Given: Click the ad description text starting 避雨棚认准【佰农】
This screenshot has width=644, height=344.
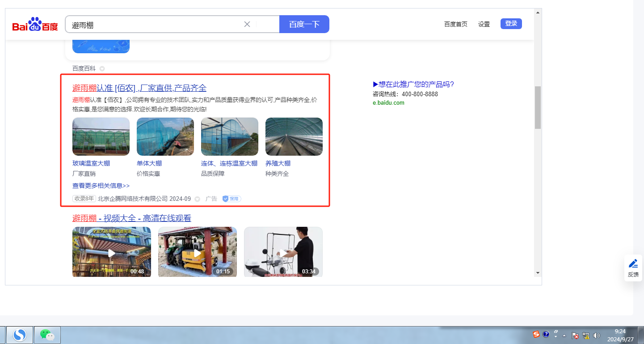Looking at the screenshot, I should tap(195, 104).
